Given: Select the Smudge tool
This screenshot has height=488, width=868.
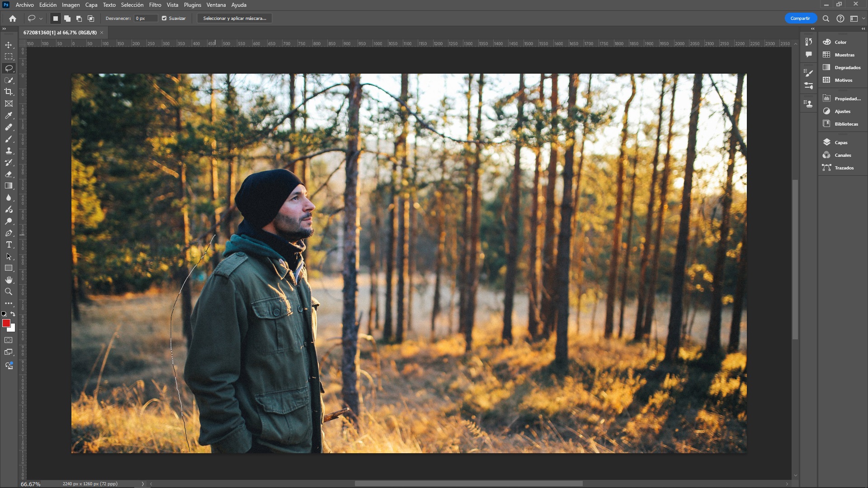Looking at the screenshot, I should point(9,209).
